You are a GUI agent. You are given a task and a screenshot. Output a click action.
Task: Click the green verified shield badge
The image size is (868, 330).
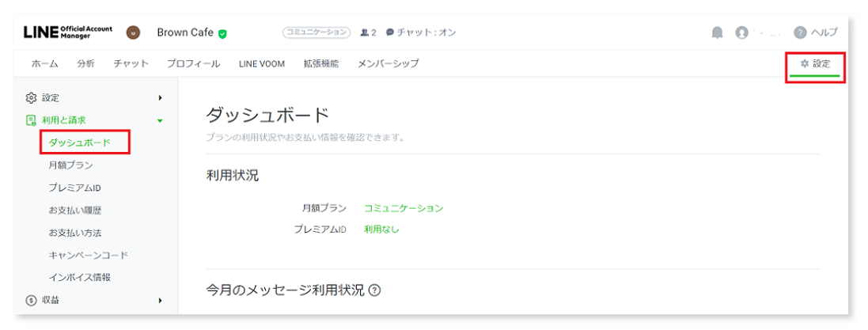[x=223, y=33]
